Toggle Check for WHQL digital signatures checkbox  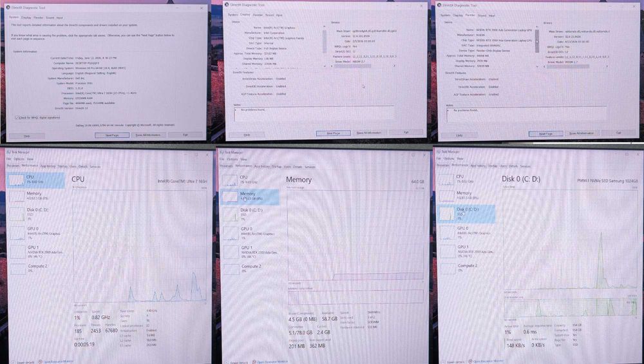click(x=17, y=117)
